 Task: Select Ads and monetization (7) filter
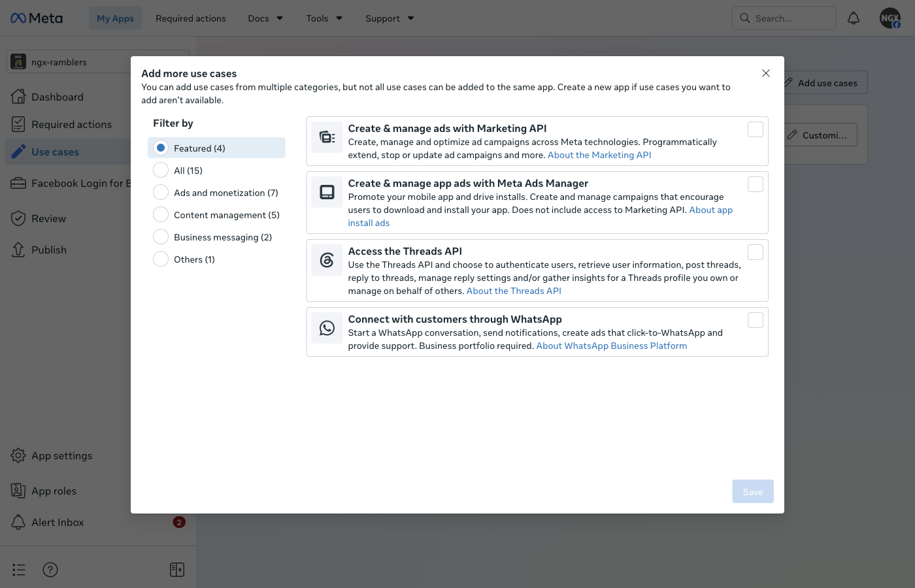[x=216, y=193]
